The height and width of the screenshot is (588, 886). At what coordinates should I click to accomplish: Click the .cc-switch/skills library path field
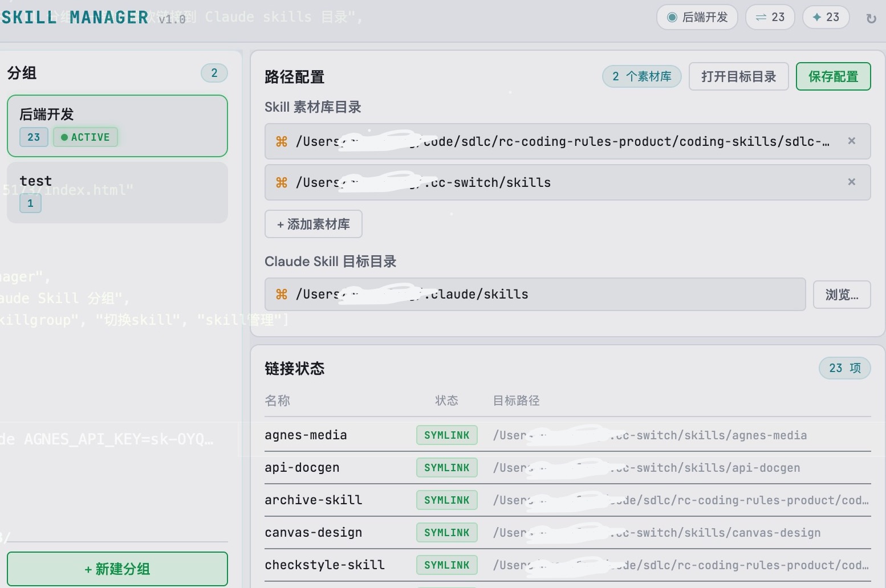[x=568, y=182]
